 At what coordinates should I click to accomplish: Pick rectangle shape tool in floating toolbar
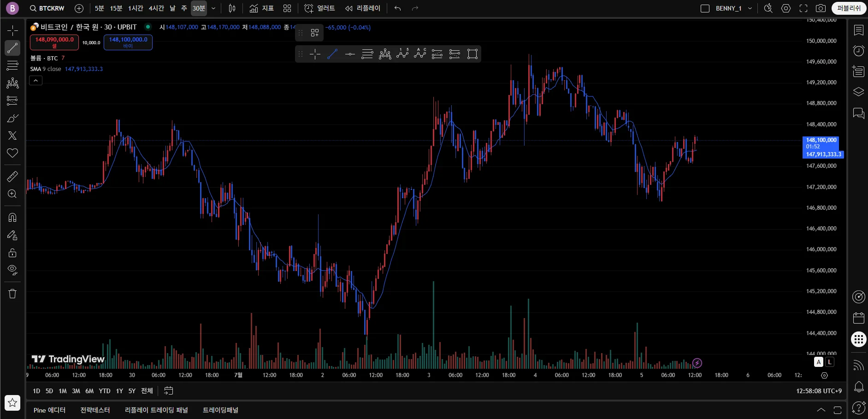coord(472,54)
